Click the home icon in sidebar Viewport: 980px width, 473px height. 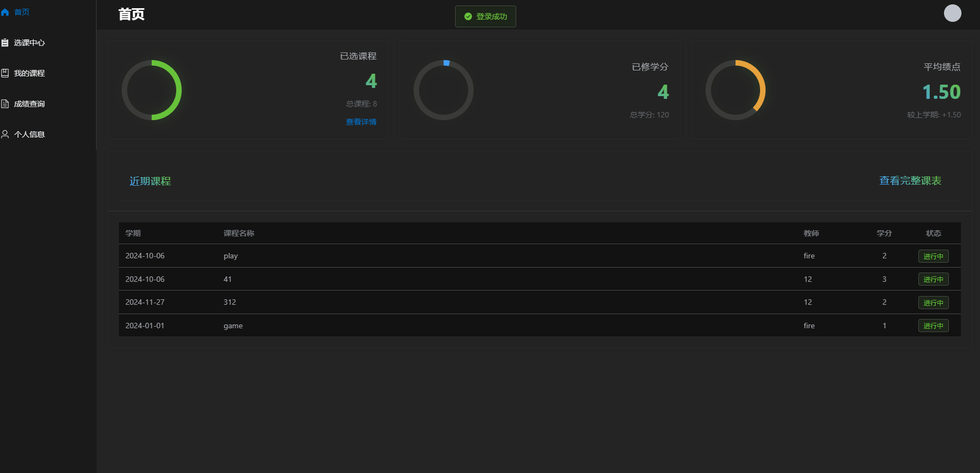(5, 12)
